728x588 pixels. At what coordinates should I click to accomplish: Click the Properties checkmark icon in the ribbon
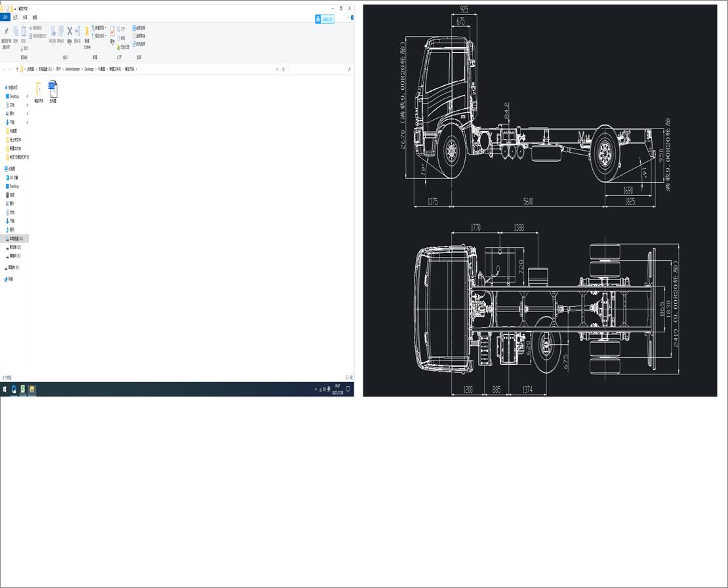112,31
